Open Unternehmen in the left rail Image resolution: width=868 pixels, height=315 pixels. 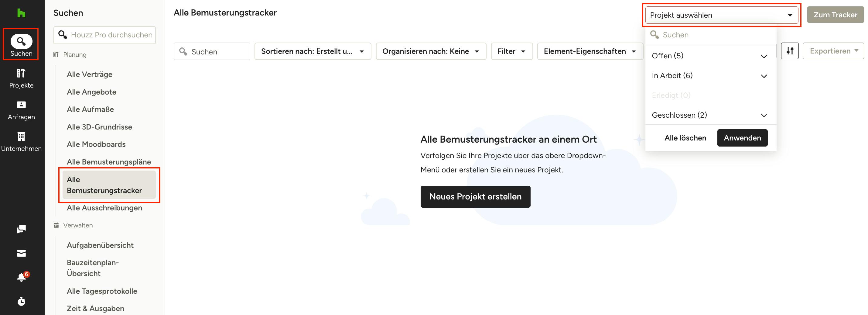coord(21,142)
